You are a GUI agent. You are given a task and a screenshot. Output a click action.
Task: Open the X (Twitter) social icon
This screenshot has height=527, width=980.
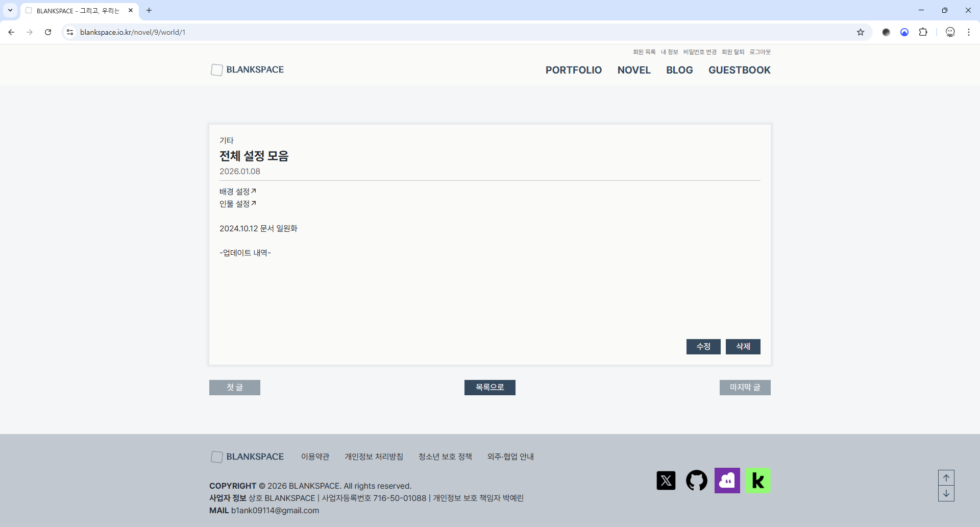coord(666,481)
